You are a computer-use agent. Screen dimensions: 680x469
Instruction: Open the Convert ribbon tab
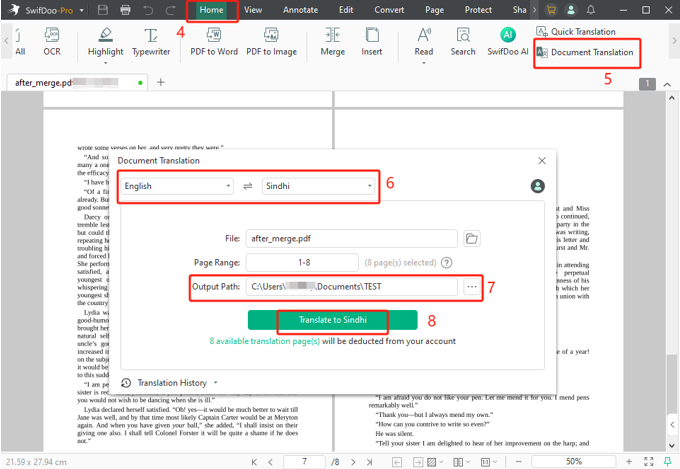(389, 10)
